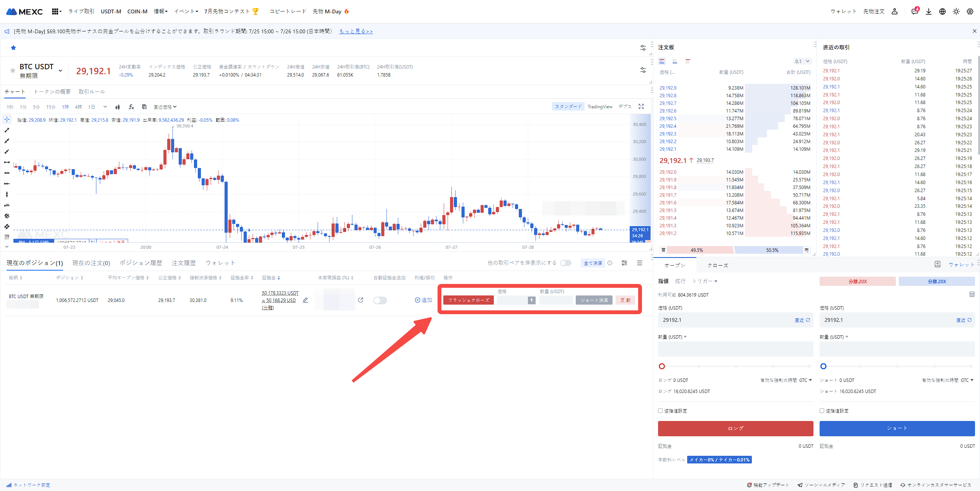This screenshot has width=980, height=491.
Task: Click the long quantity slider handle
Action: coord(662,366)
